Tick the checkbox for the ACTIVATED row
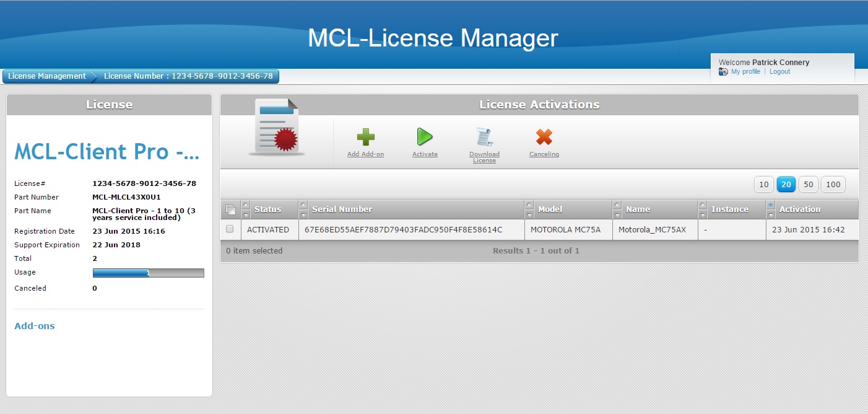 click(x=230, y=229)
